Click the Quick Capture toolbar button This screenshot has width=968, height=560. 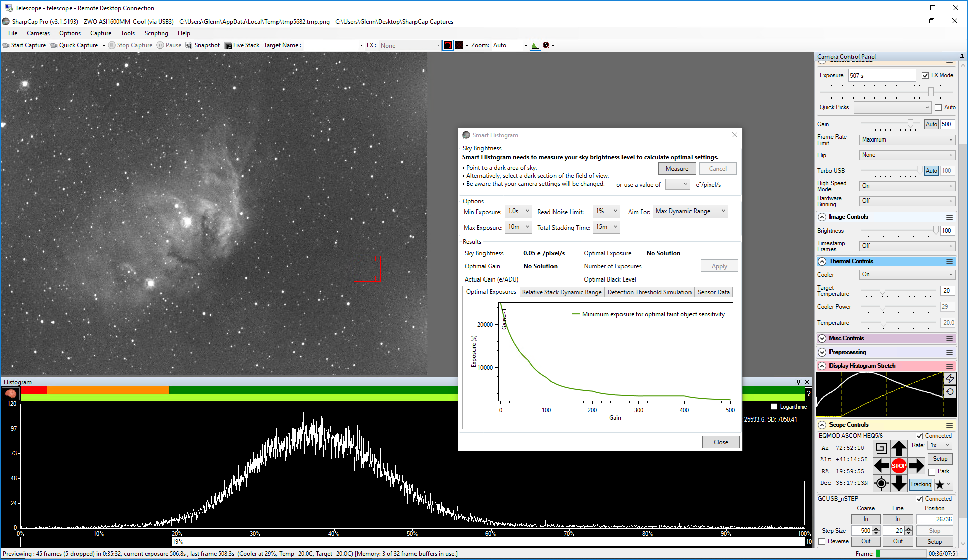[74, 45]
